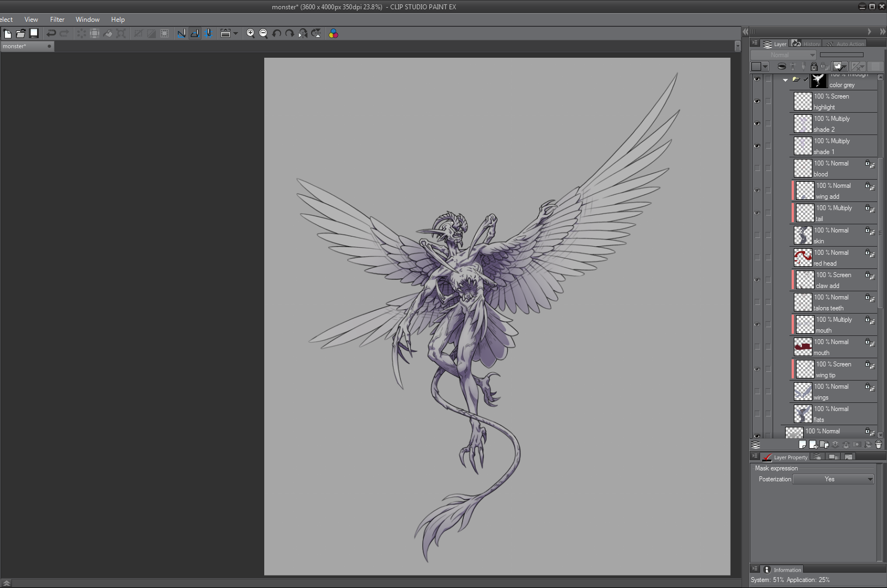Click the zoom out magnifier icon

pos(263,34)
